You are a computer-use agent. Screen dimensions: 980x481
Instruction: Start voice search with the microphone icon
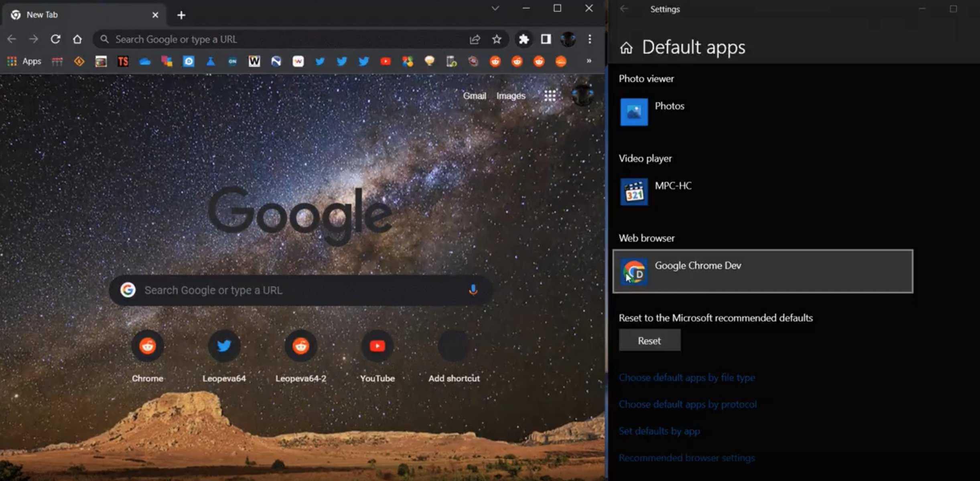[x=473, y=290]
